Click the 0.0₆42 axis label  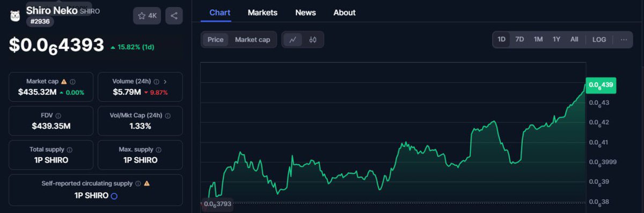click(x=599, y=123)
